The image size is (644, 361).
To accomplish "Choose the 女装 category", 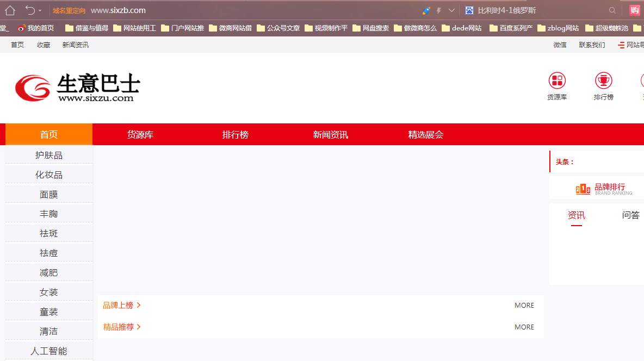I will pyautogui.click(x=49, y=292).
